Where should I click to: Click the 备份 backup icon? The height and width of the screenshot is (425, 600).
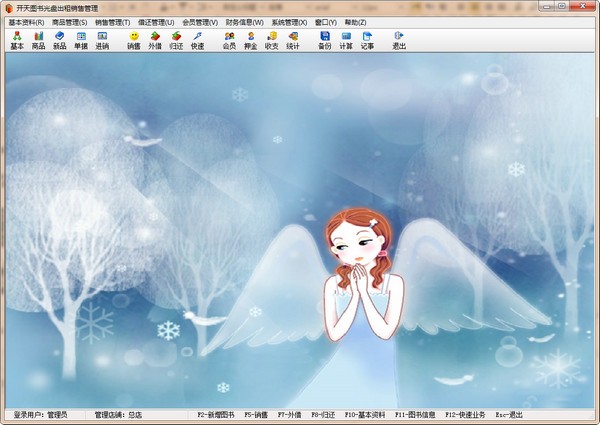point(325,40)
